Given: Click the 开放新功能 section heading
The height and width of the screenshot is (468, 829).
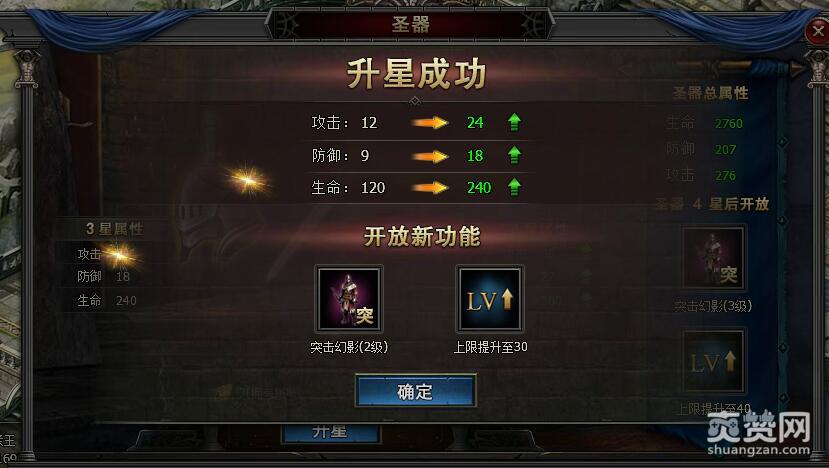Looking at the screenshot, I should coord(422,236).
